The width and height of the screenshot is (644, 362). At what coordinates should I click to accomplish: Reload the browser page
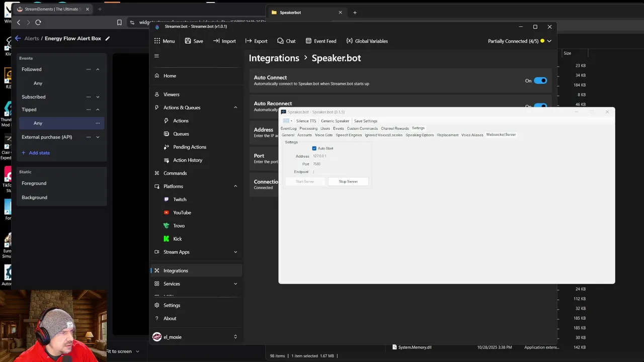point(38,22)
